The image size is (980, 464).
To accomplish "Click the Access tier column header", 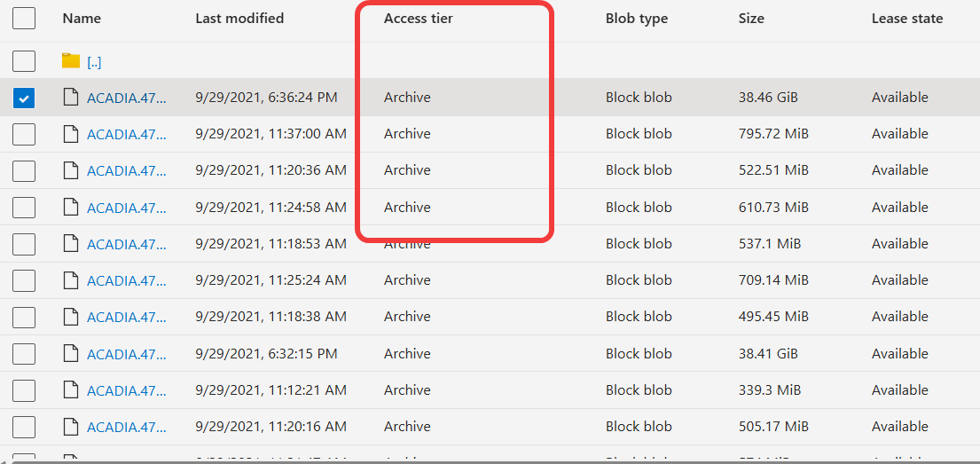I will coord(419,18).
